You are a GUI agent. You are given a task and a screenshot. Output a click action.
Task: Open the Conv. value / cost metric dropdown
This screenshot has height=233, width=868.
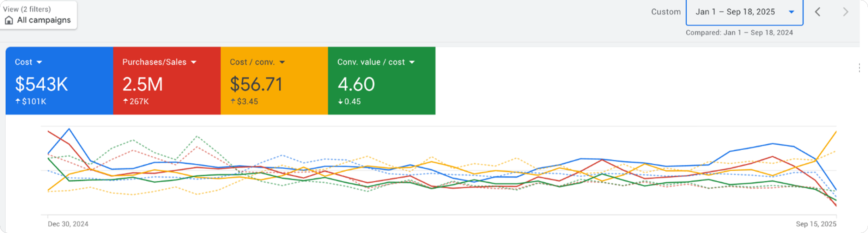(x=376, y=62)
